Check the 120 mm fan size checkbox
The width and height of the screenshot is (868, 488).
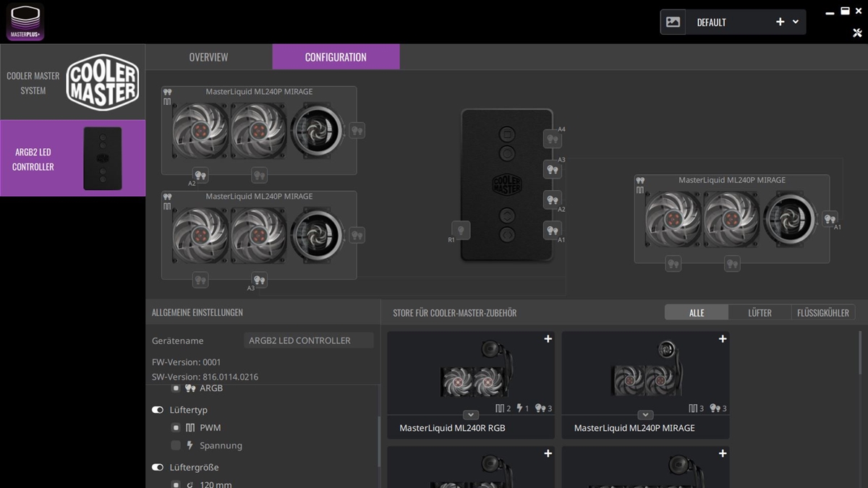click(176, 484)
